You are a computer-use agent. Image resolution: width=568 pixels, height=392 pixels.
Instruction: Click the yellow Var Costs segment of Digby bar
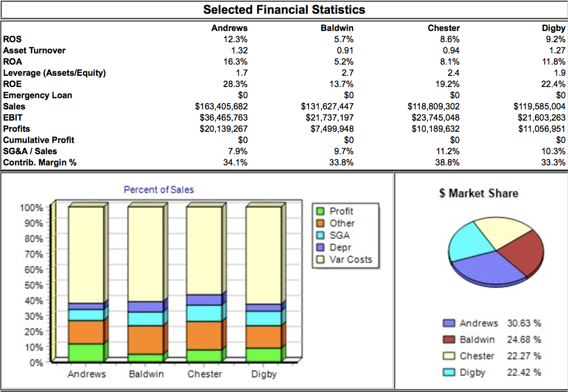coord(263,255)
